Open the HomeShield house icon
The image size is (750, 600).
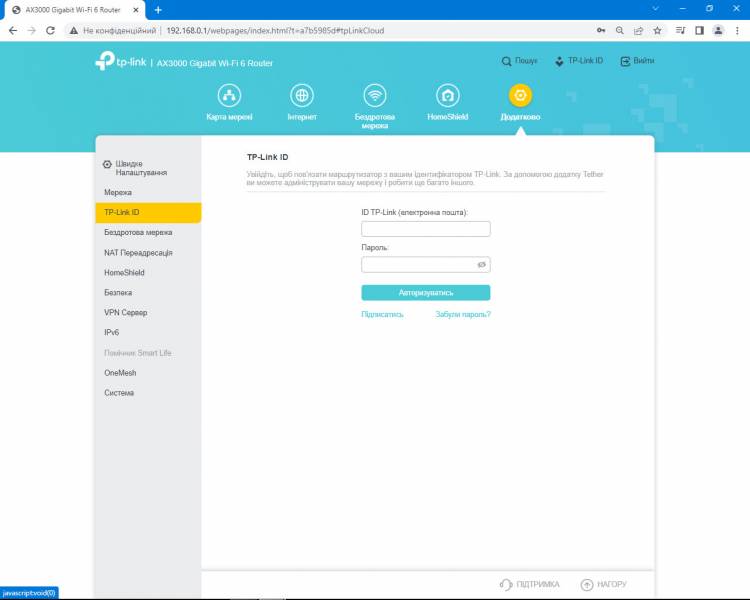coord(448,95)
